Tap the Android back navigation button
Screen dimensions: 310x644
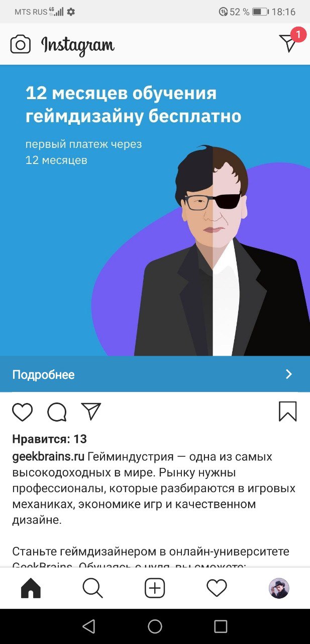89,626
